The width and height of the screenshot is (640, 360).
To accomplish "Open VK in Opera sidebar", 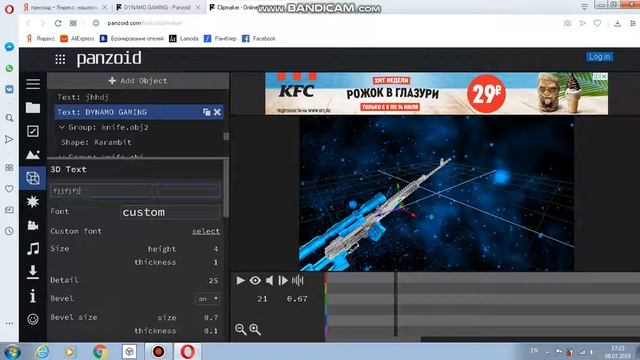I will coord(9,89).
